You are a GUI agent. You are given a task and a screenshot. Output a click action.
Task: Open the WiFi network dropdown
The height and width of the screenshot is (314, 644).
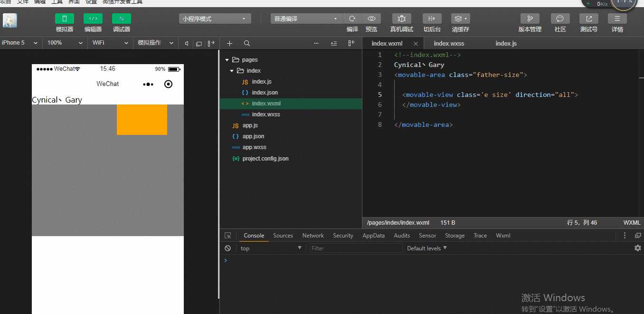pyautogui.click(x=110, y=43)
